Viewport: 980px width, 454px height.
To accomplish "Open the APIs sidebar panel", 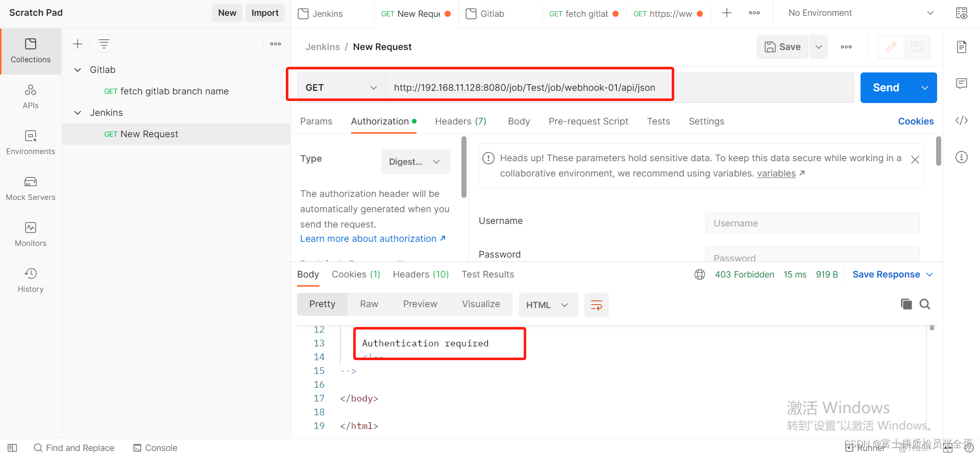I will [x=31, y=97].
